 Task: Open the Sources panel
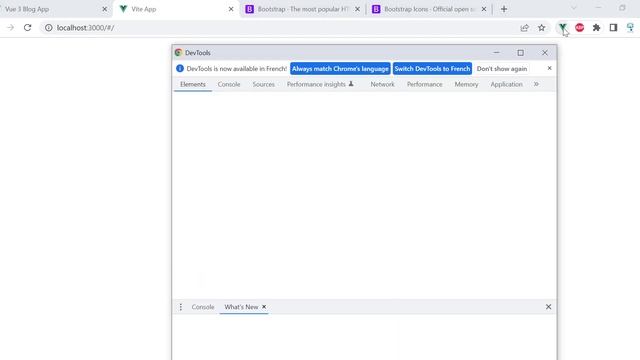pos(264,84)
